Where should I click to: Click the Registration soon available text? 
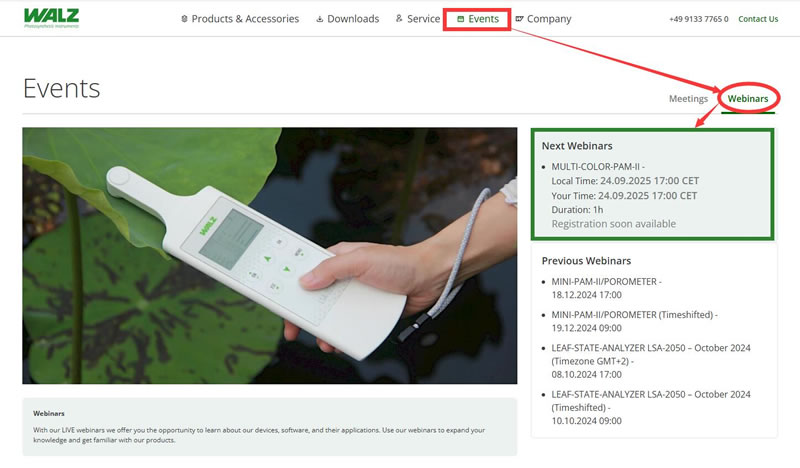(613, 224)
